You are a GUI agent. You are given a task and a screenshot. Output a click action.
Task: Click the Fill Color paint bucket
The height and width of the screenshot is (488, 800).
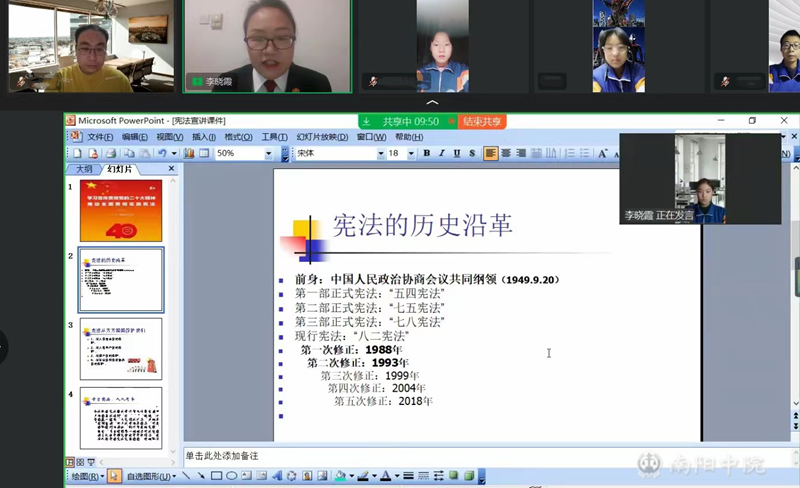[x=340, y=476]
